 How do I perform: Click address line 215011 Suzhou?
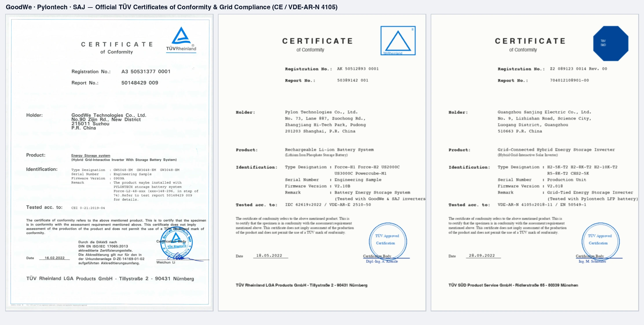pos(90,124)
